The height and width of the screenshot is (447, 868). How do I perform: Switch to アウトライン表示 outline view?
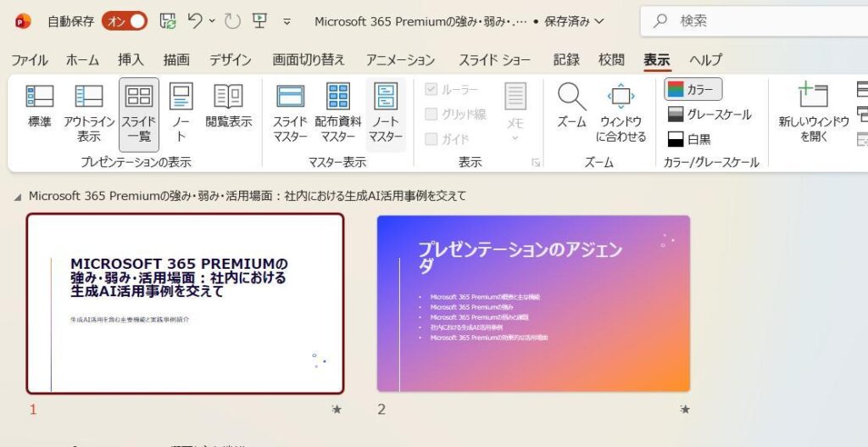(88, 113)
